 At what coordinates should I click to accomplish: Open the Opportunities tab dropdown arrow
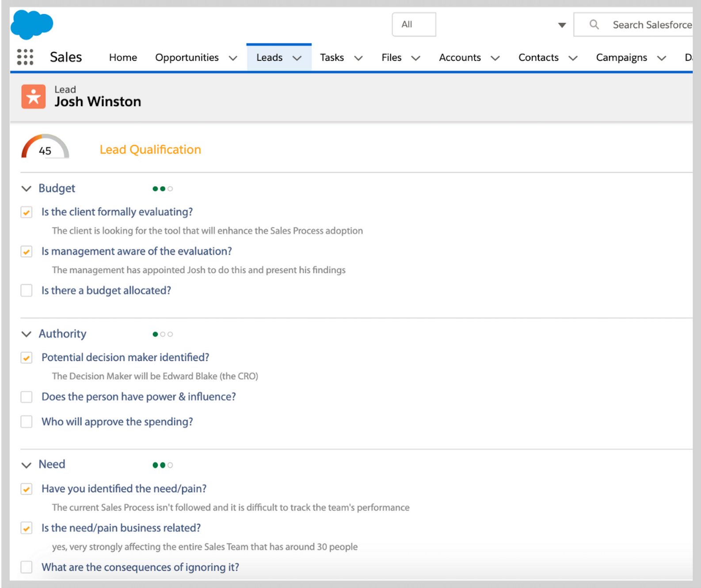(x=233, y=58)
